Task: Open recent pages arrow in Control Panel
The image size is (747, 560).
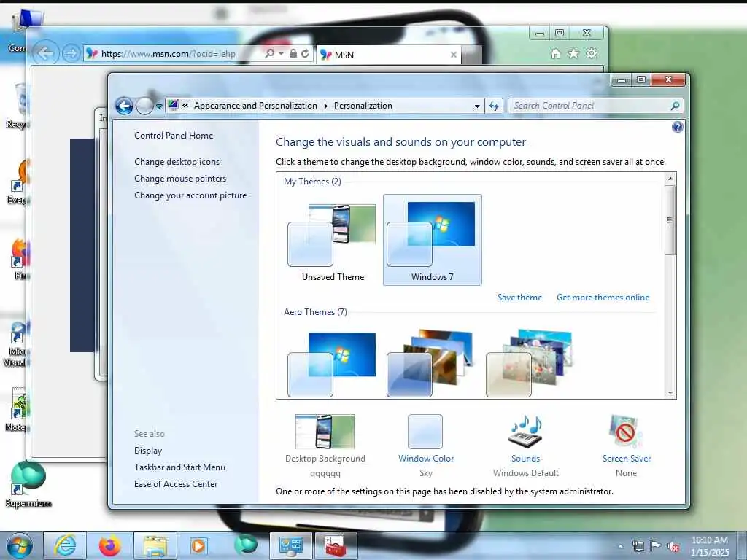Action: (x=159, y=106)
